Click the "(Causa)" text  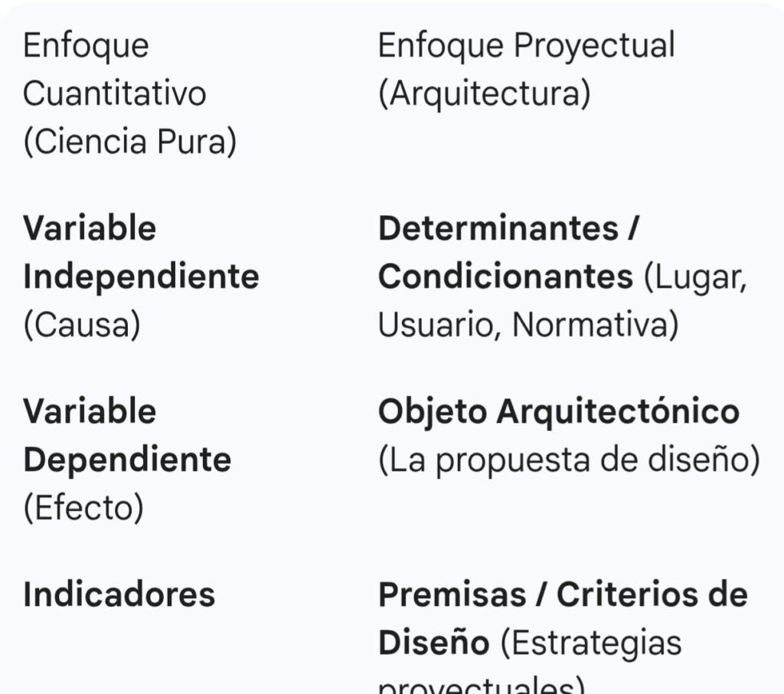[82, 326]
